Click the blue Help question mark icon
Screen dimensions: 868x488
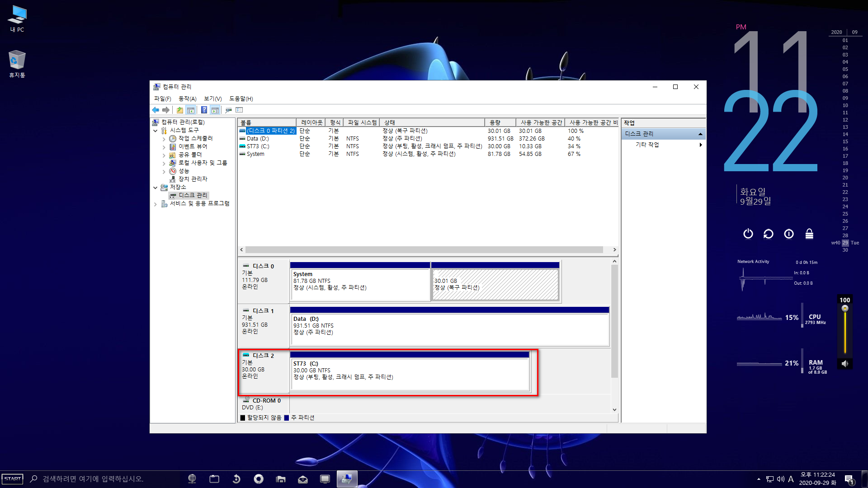204,110
